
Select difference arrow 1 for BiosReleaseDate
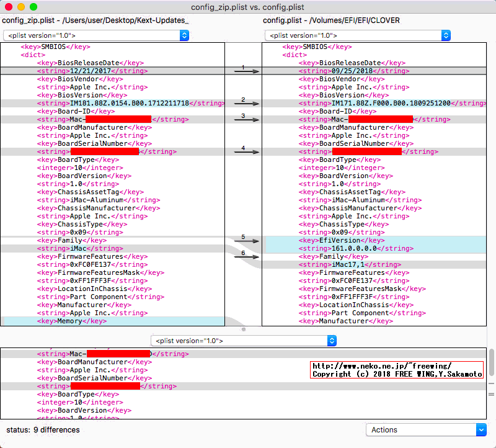[246, 71]
